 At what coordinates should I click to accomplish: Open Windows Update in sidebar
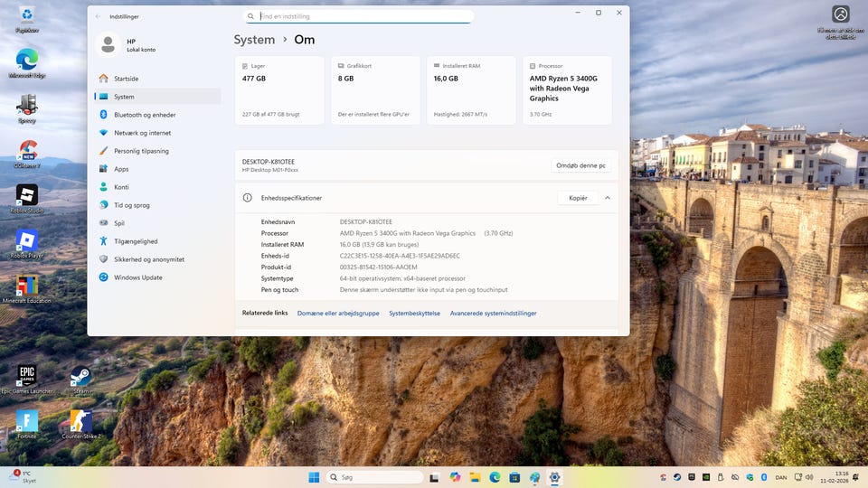point(137,277)
